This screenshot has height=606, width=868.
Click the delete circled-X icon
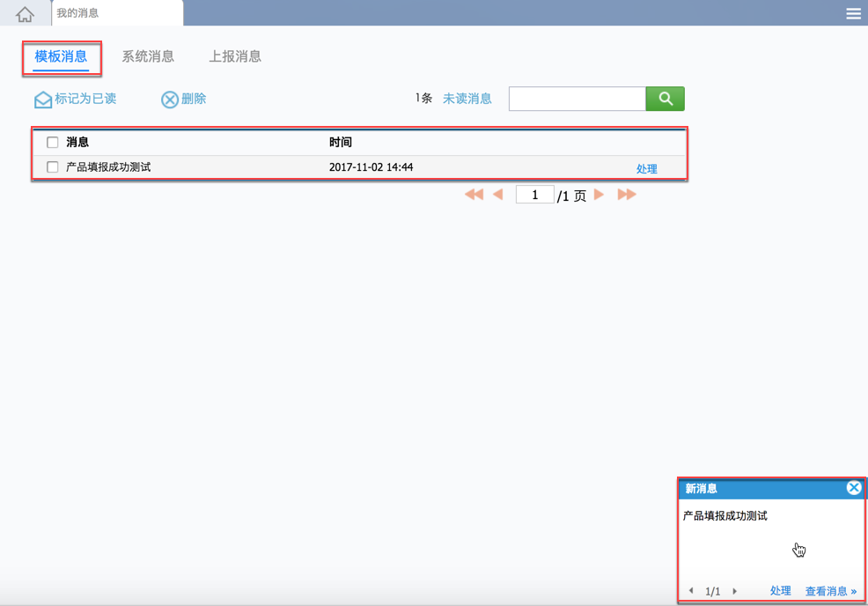coord(169,100)
